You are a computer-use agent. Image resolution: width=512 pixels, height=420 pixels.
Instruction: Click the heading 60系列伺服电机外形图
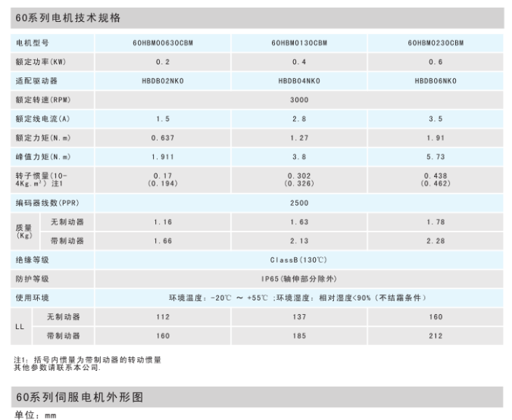point(80,397)
